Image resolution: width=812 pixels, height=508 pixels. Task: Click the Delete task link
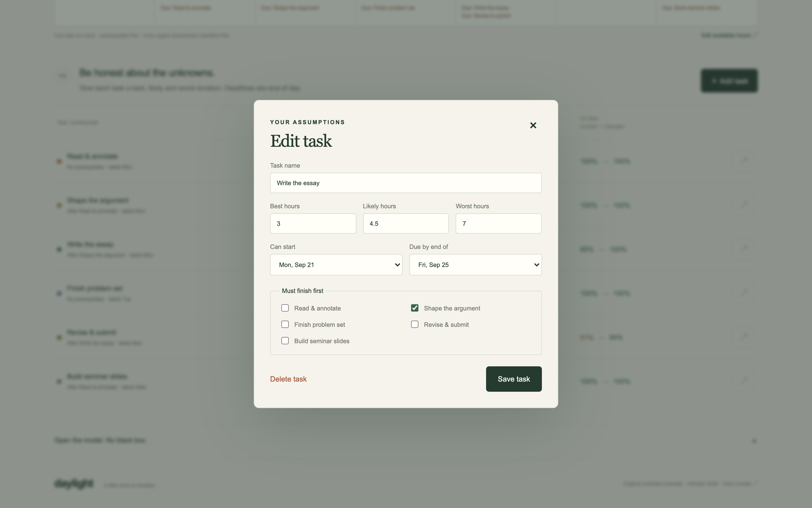288,379
